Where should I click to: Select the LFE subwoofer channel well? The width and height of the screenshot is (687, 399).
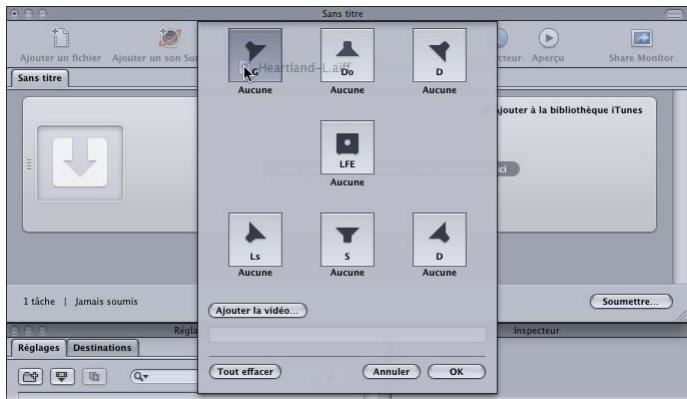click(x=347, y=148)
